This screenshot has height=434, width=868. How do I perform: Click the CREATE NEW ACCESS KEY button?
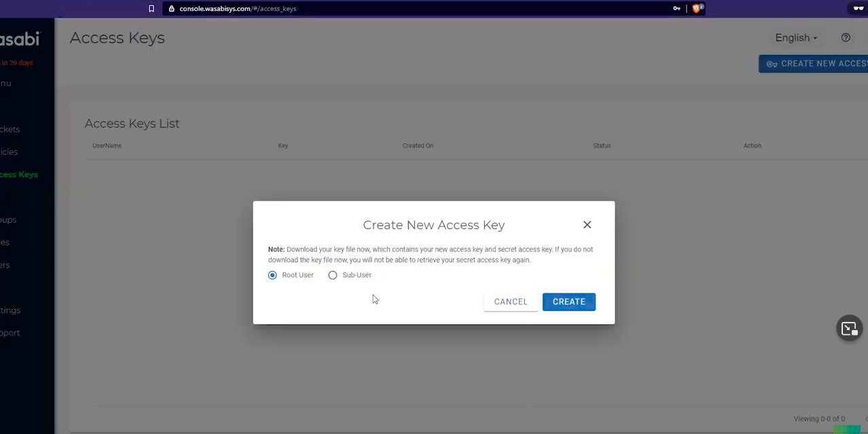813,64
